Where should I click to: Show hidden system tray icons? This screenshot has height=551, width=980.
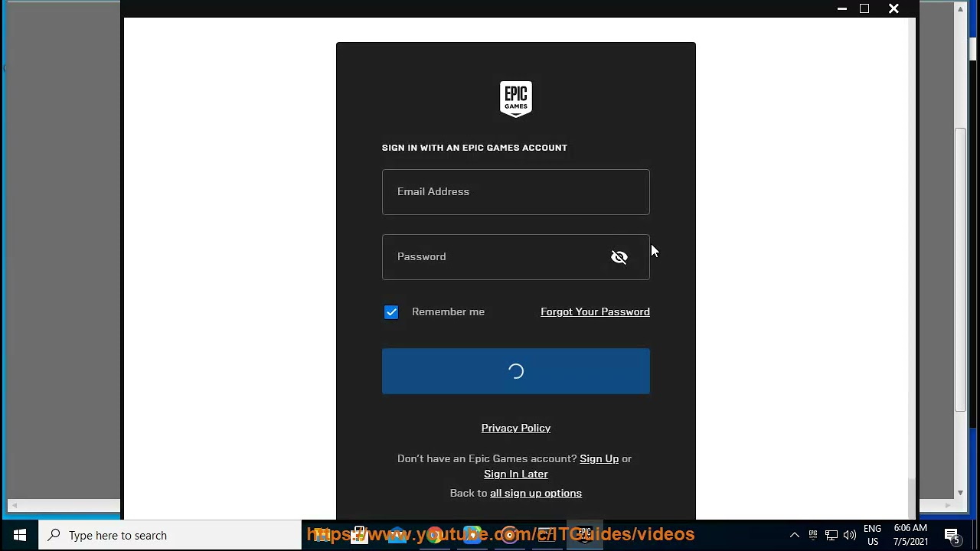coord(794,535)
